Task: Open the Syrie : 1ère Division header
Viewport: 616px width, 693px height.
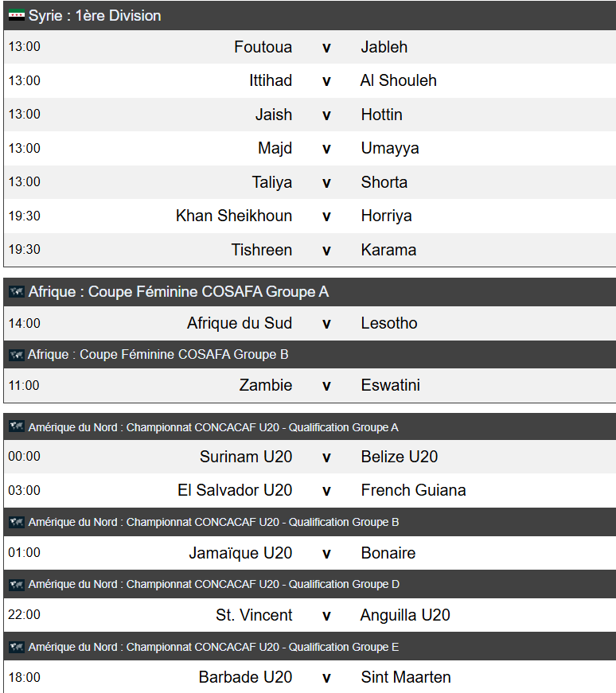Action: [x=310, y=16]
